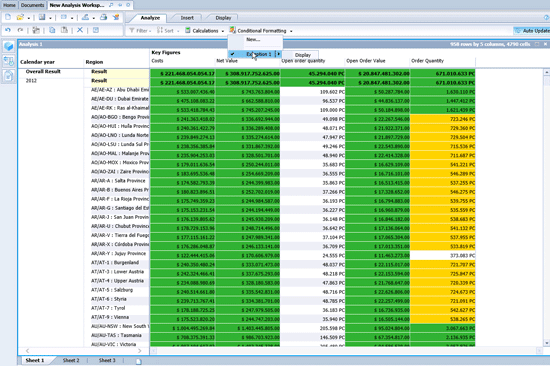Click the New document icon
550x366 pixels.
click(8, 17)
